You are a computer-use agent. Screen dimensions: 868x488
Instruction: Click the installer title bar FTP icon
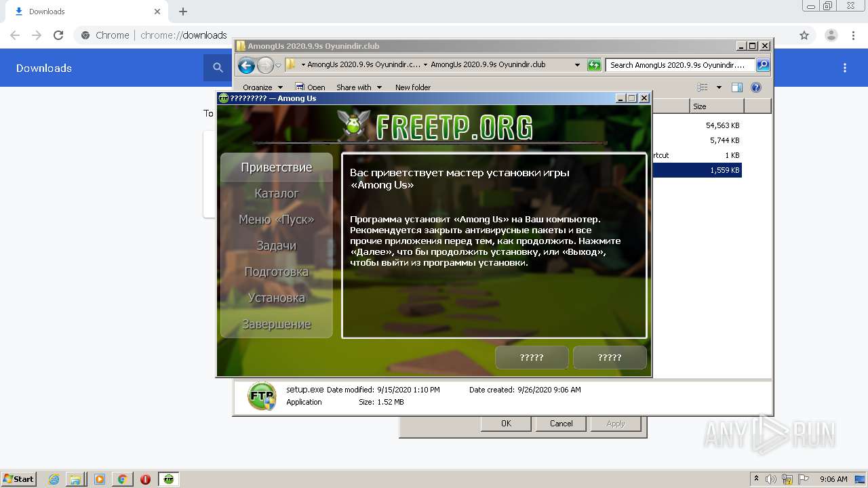coord(224,98)
